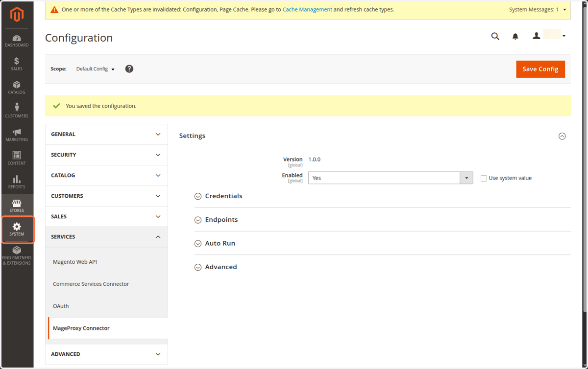Open the Catalog sidebar menu
This screenshot has height=369, width=588.
[17, 88]
